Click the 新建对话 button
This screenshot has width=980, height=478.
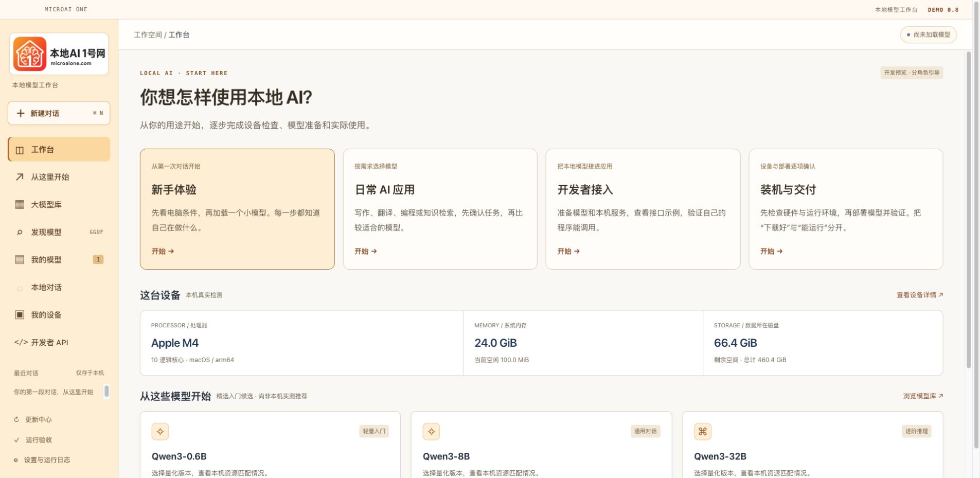tap(59, 113)
